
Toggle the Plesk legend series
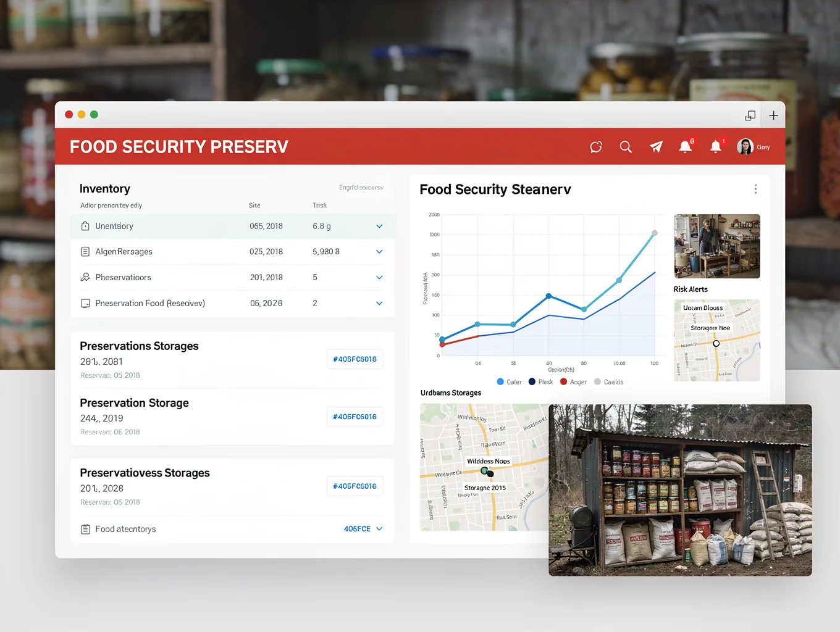tap(540, 382)
